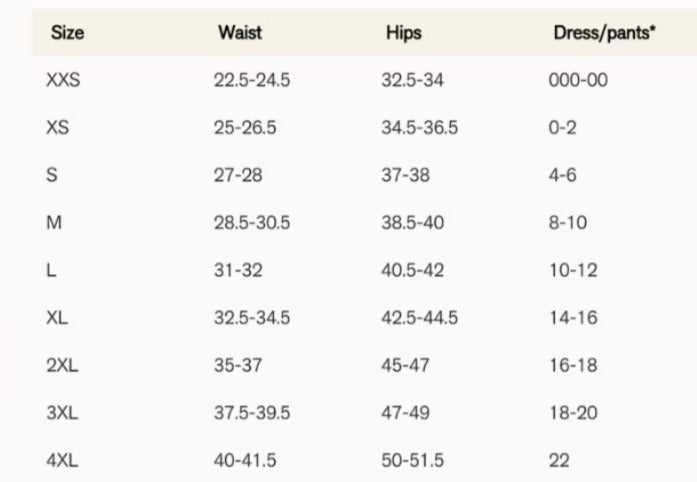Select the 3XL size row label
This screenshot has height=482, width=697.
[62, 412]
